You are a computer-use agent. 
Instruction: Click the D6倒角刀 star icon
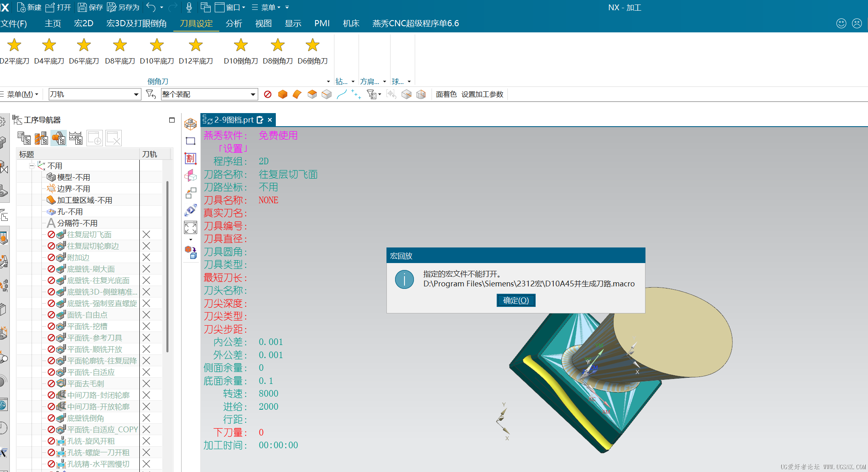(x=313, y=45)
